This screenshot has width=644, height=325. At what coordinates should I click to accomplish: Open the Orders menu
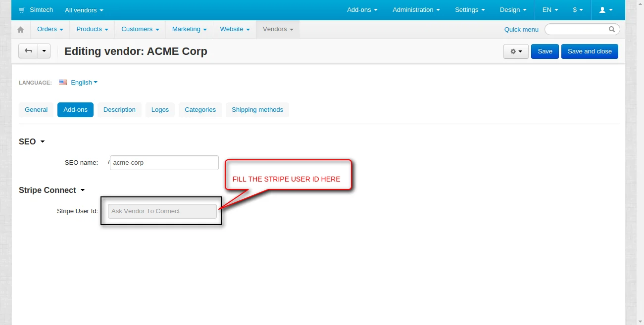click(x=50, y=29)
